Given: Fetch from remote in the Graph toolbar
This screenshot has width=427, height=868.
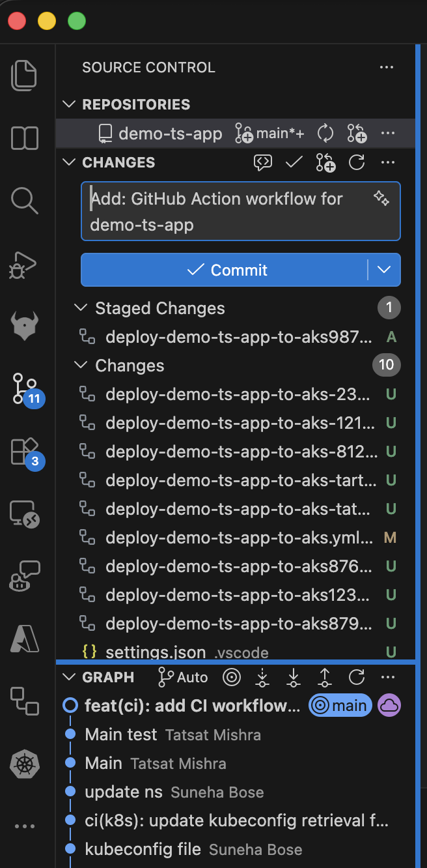Looking at the screenshot, I should tap(262, 677).
